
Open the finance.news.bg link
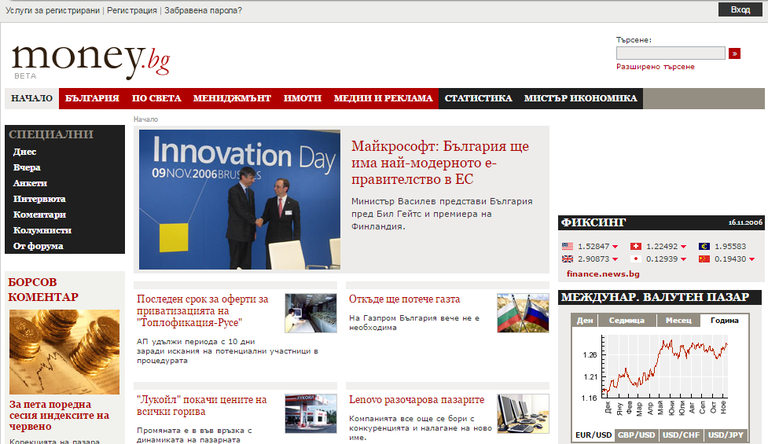click(602, 274)
